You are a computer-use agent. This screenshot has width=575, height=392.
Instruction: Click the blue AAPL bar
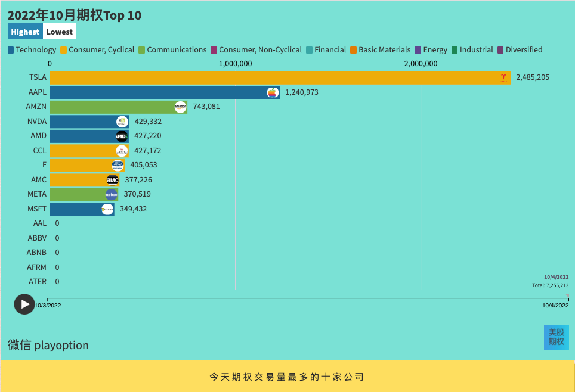[164, 92]
